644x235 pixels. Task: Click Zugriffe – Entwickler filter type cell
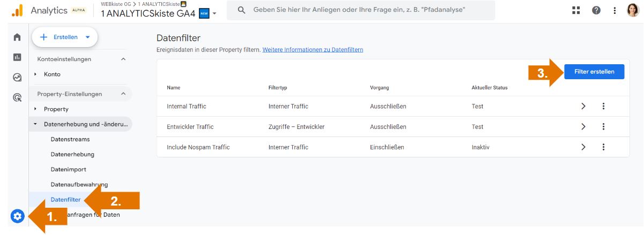297,127
